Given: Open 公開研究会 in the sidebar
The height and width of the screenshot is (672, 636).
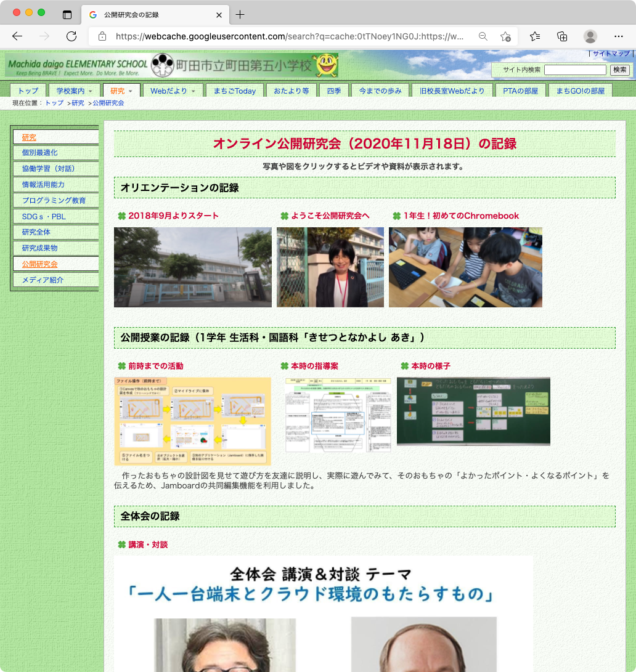Looking at the screenshot, I should pos(55,264).
